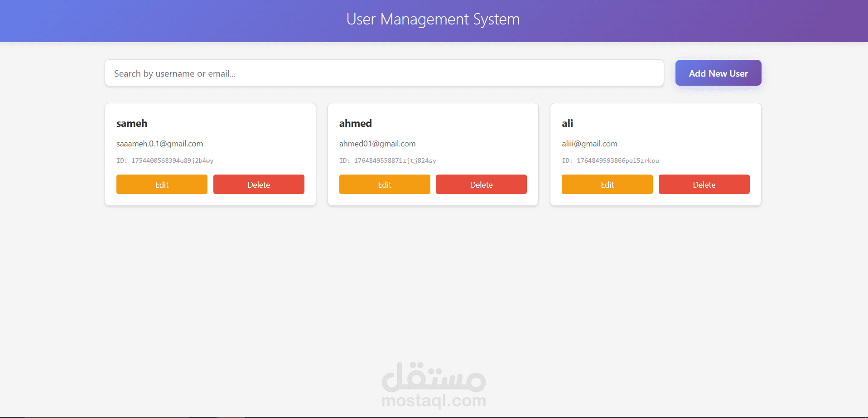Edit the sameh user card

(162, 185)
